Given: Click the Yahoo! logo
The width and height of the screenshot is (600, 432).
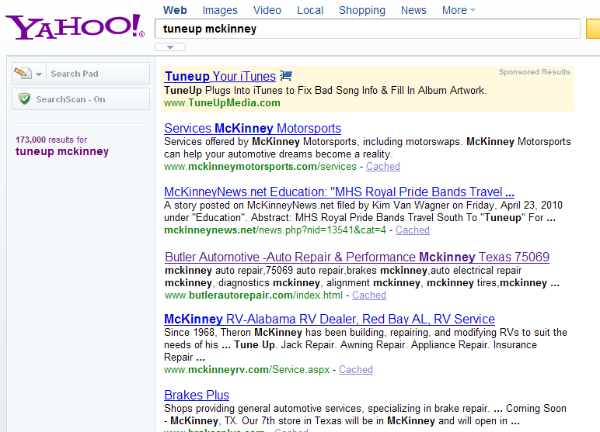Looking at the screenshot, I should click(x=70, y=27).
